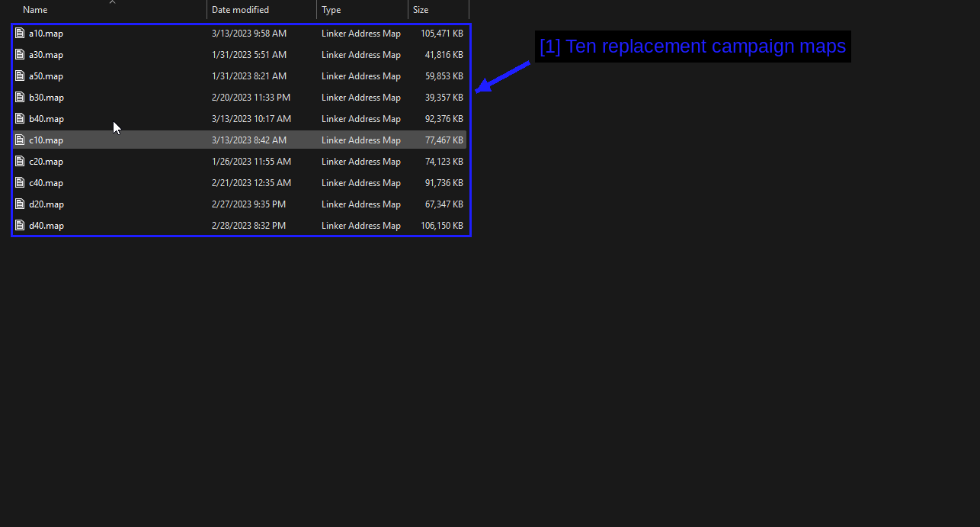This screenshot has height=527, width=980.
Task: Select the d40.map file name
Action: [46, 226]
